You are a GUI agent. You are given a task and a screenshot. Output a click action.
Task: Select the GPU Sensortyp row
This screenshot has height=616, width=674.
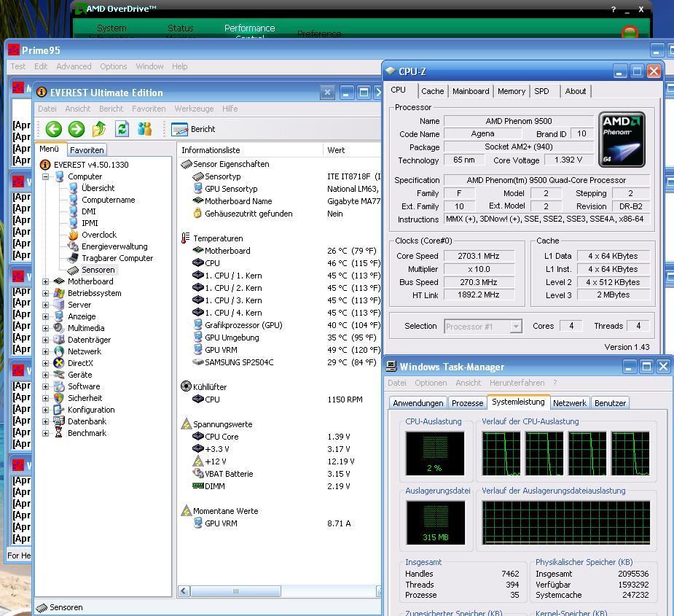click(x=286, y=189)
